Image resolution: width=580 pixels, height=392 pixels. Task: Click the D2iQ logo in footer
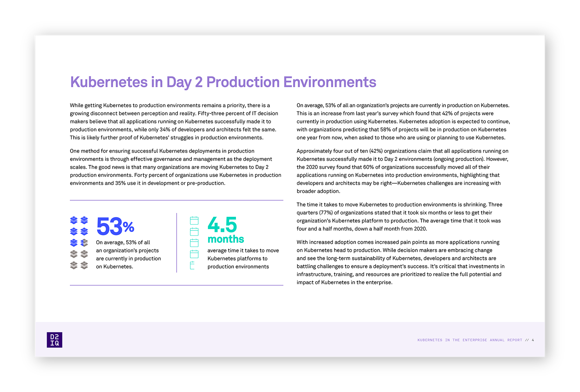click(x=54, y=340)
